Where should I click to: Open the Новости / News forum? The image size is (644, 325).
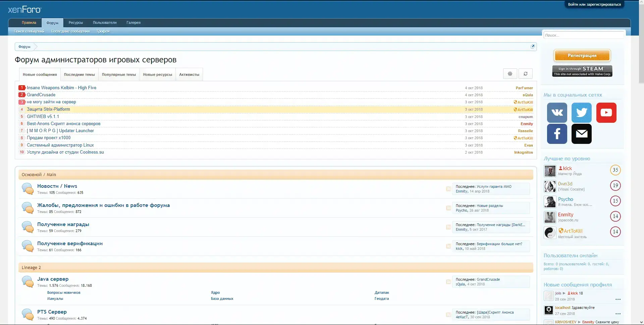pyautogui.click(x=57, y=186)
